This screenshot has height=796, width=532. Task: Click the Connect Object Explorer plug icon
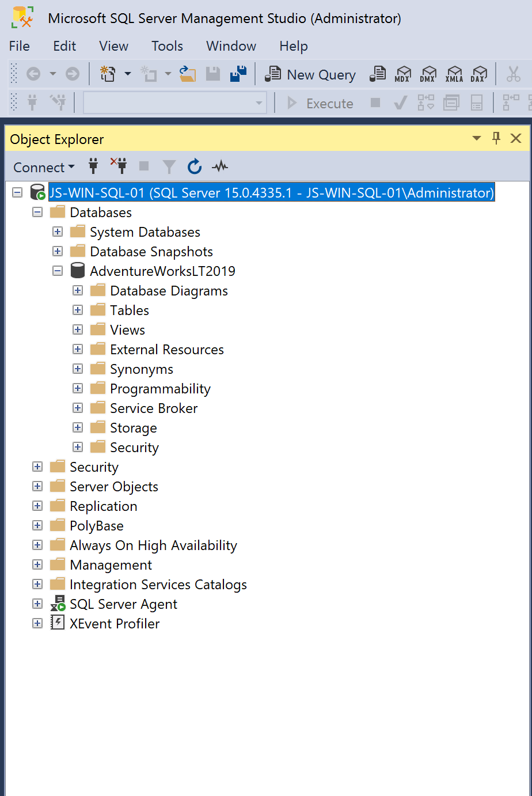(x=93, y=166)
